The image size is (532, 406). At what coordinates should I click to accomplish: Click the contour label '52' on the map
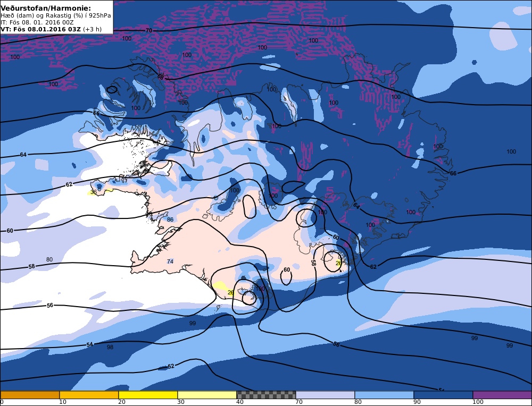(171, 366)
